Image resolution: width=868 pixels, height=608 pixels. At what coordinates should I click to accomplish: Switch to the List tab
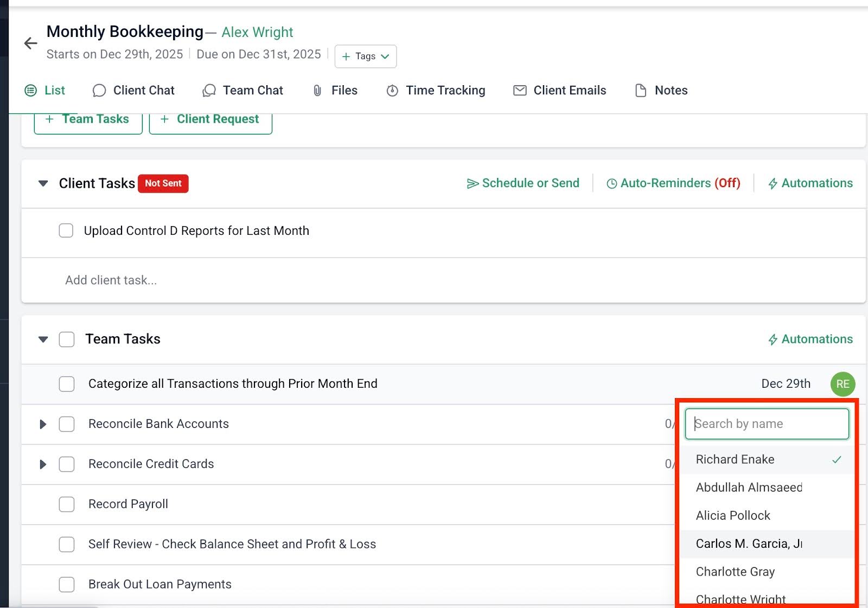point(53,90)
